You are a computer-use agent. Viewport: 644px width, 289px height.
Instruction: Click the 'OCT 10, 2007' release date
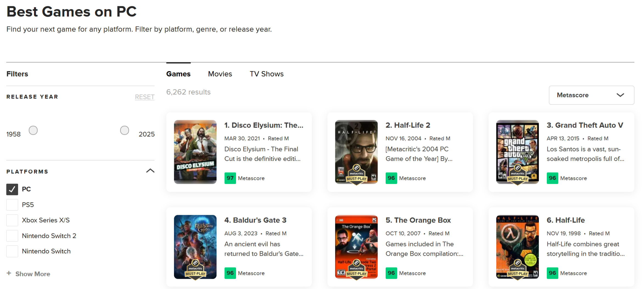[x=403, y=234]
